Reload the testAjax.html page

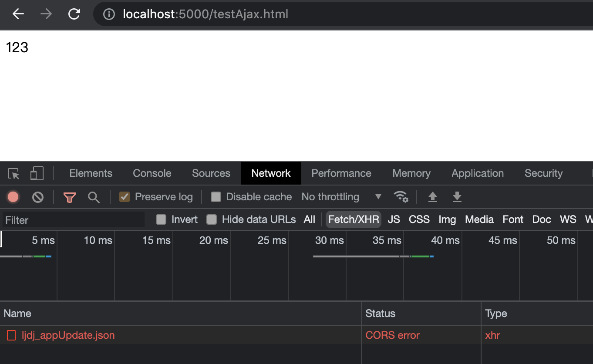pos(74,14)
